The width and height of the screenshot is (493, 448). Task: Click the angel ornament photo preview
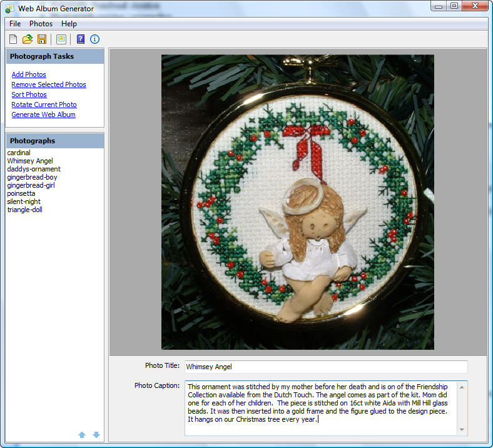click(x=298, y=202)
